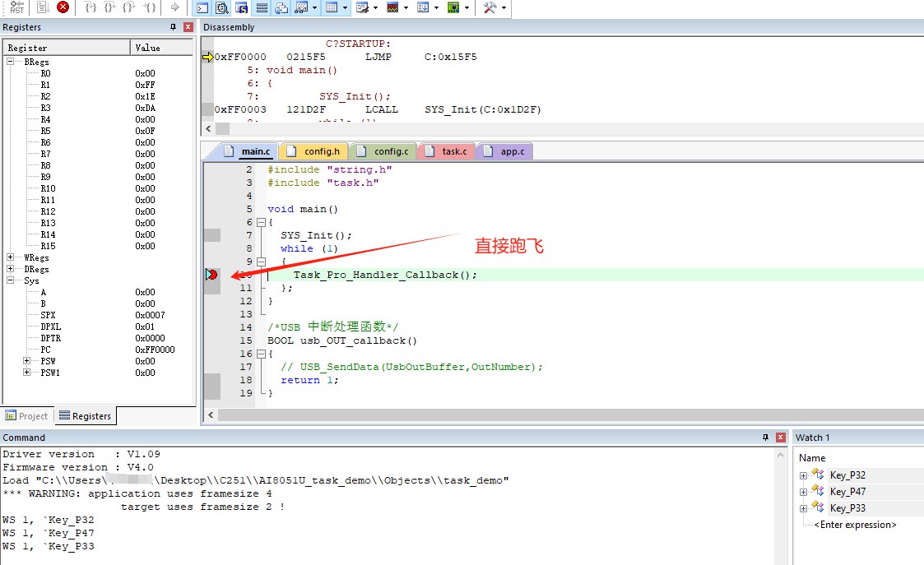Step out with the third braces icon
Image resolution: width=924 pixels, height=565 pixels.
pos(129,7)
